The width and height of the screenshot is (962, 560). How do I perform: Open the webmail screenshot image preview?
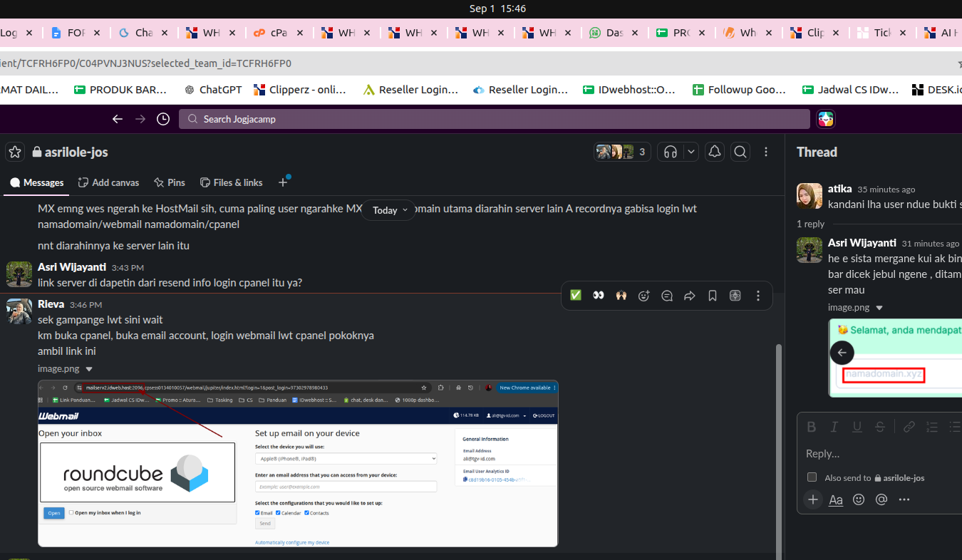(x=298, y=463)
